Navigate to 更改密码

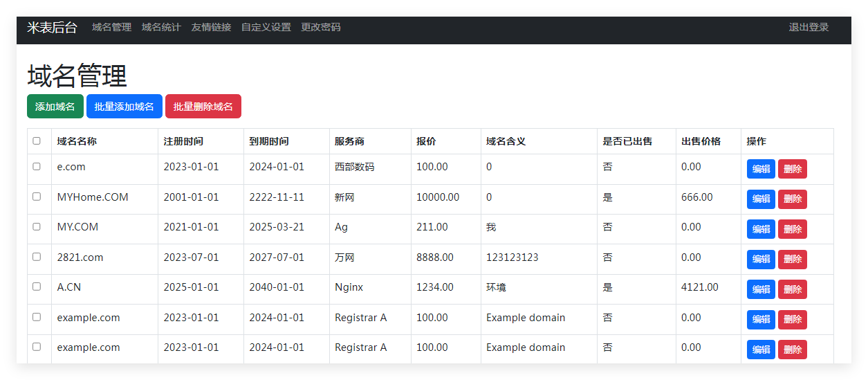pos(321,27)
